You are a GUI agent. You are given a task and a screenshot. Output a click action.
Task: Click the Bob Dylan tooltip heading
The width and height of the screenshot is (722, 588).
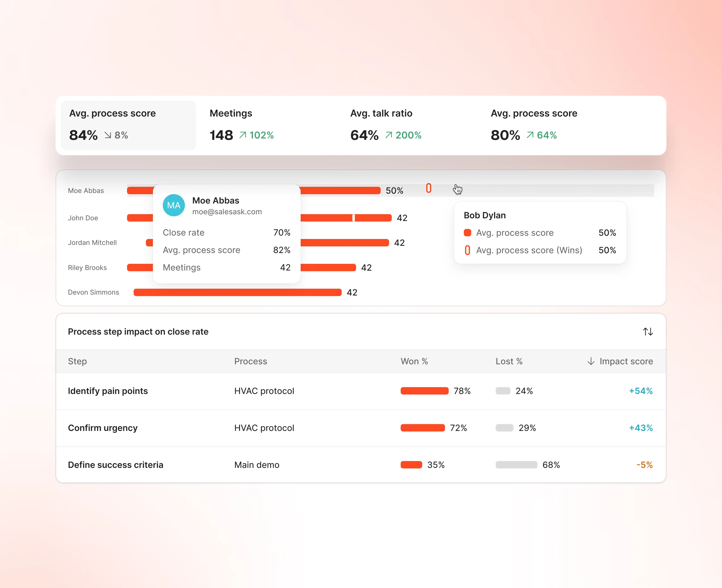485,215
